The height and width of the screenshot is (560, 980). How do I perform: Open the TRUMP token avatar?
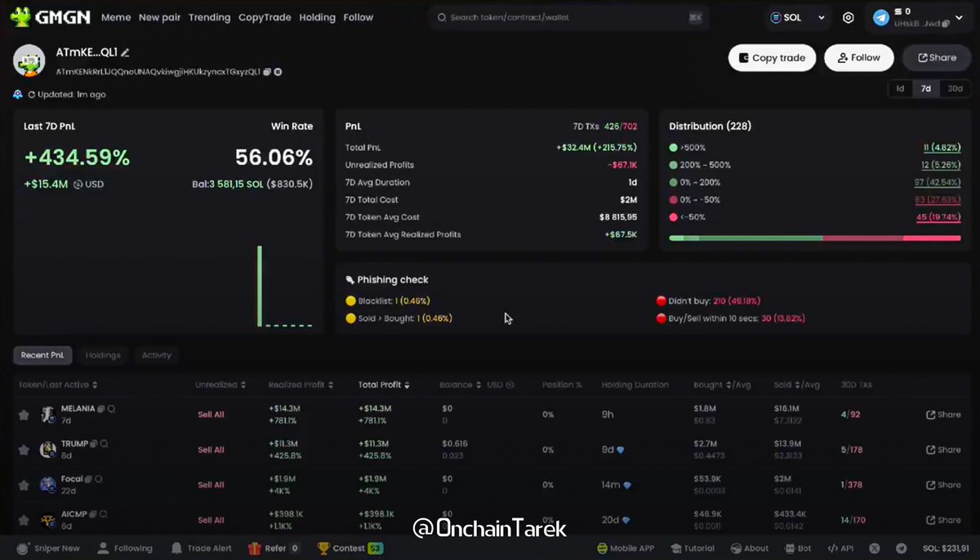[47, 450]
